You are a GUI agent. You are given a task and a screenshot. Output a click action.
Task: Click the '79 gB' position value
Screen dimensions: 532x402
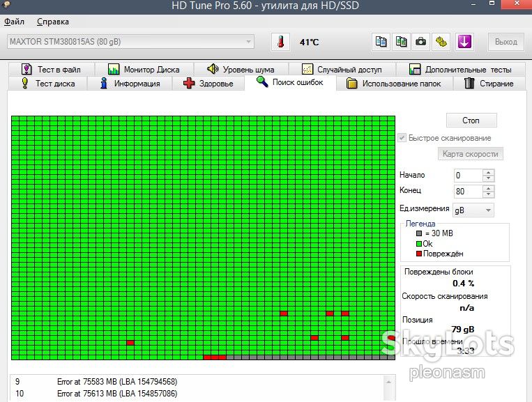pos(463,329)
